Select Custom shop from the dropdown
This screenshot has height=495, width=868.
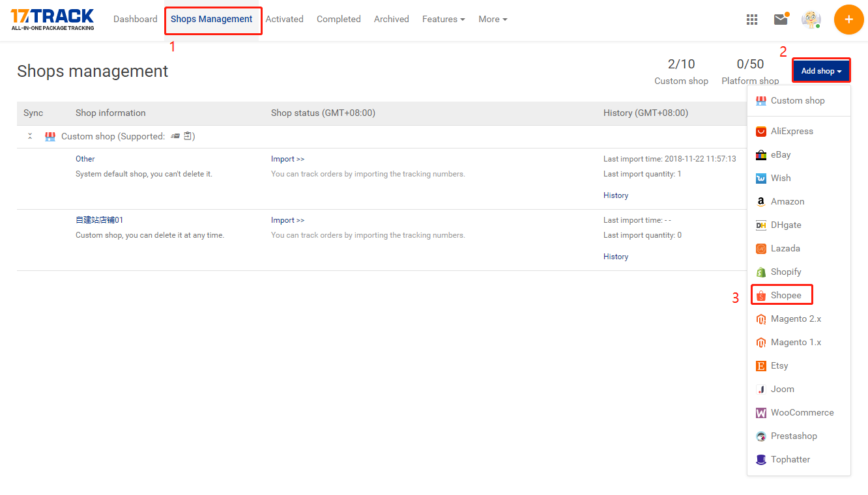click(799, 101)
